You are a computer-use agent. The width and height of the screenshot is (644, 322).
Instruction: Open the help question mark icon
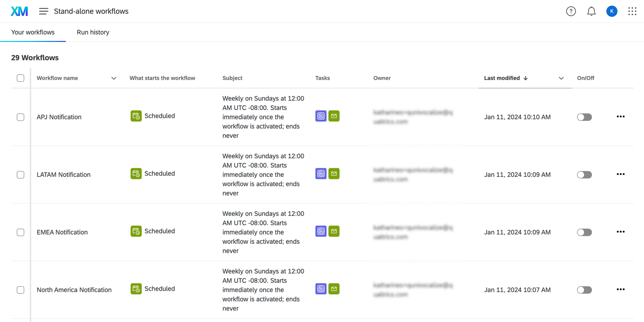[x=571, y=11]
